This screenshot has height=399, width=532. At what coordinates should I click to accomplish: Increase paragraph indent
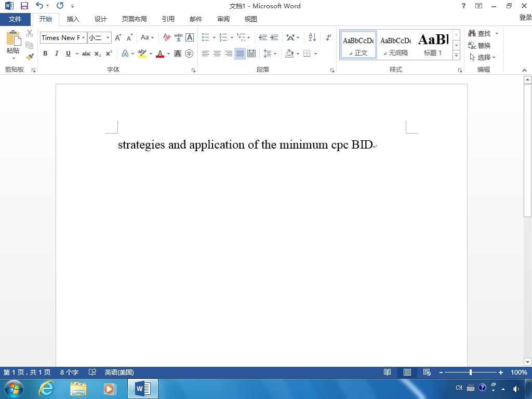coord(274,37)
